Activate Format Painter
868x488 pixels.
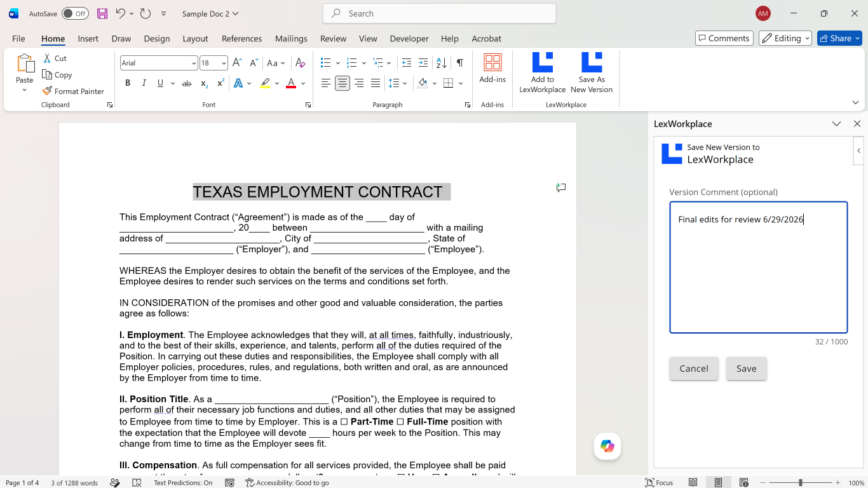[x=73, y=91]
